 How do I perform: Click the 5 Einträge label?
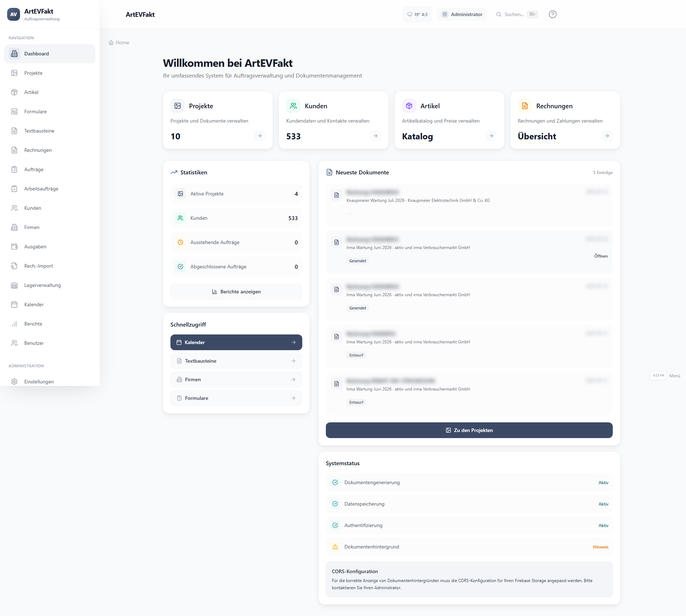click(603, 172)
